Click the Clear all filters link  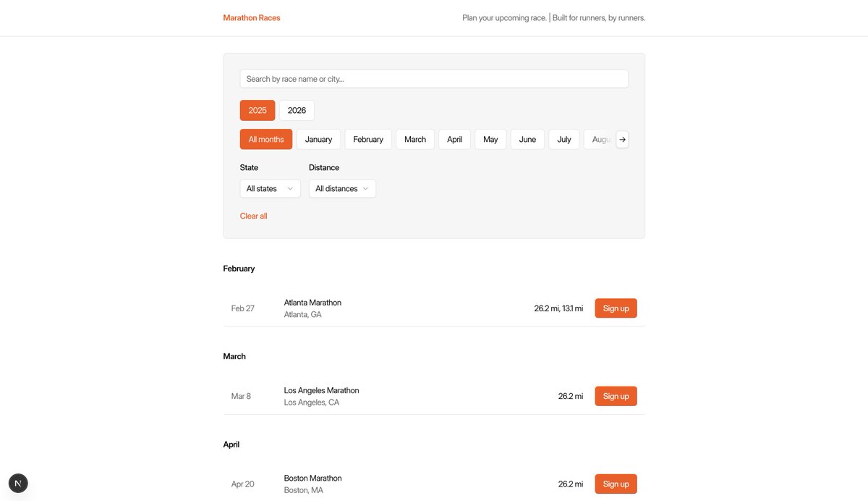253,216
